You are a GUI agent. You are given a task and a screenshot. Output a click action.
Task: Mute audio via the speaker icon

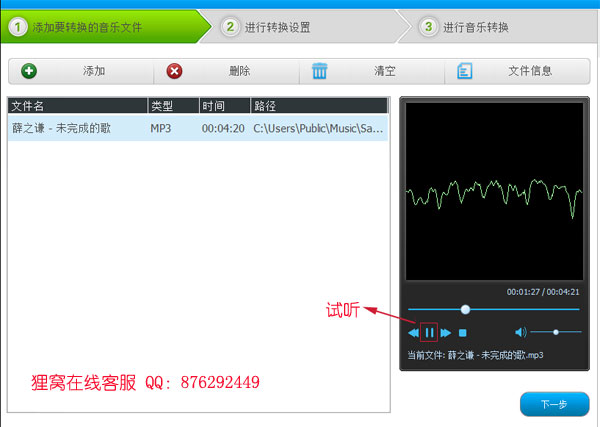pos(521,332)
